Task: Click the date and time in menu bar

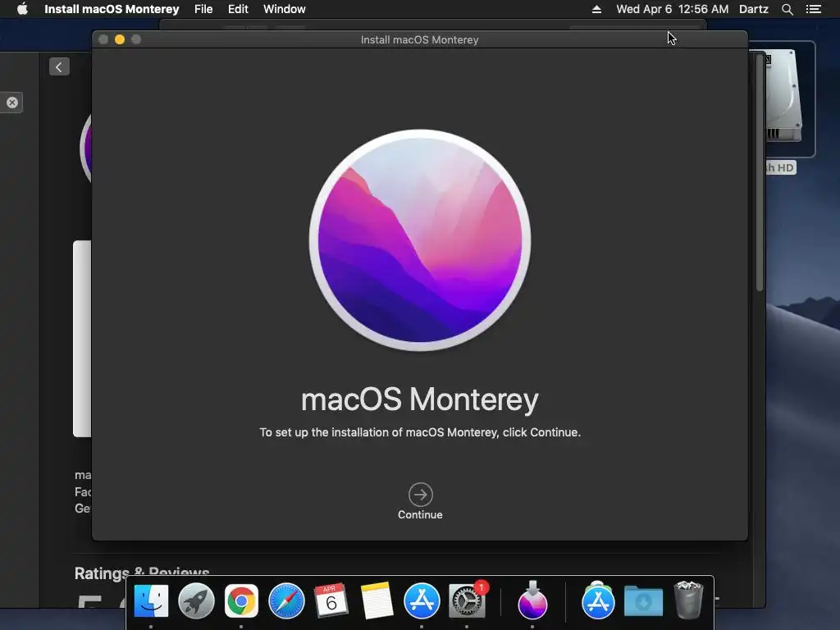Action: [673, 9]
